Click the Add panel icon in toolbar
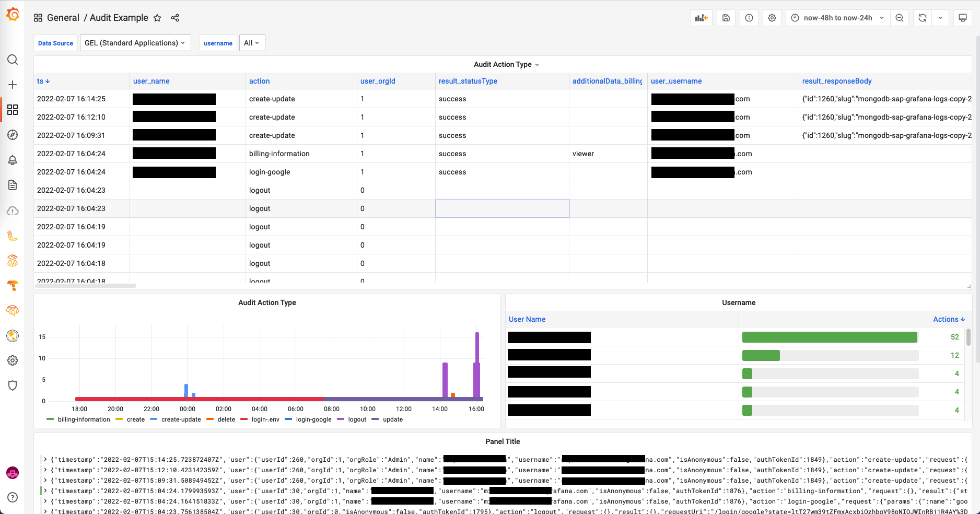 [x=701, y=18]
